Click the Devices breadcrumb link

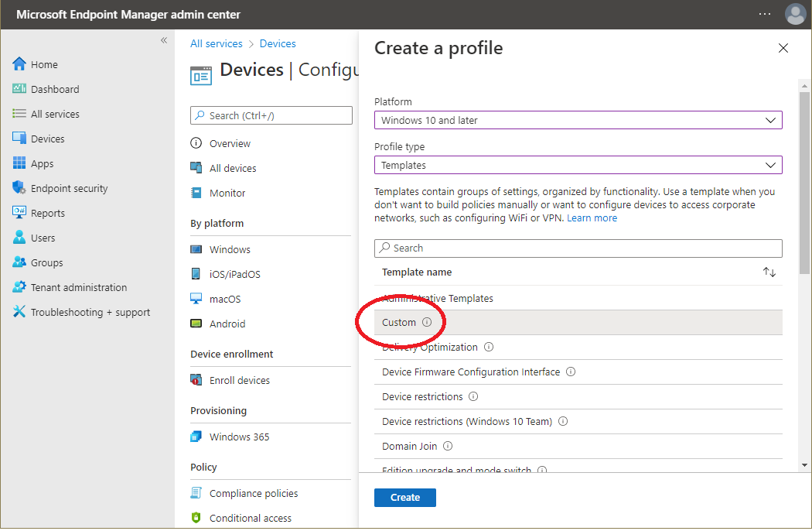(x=278, y=43)
